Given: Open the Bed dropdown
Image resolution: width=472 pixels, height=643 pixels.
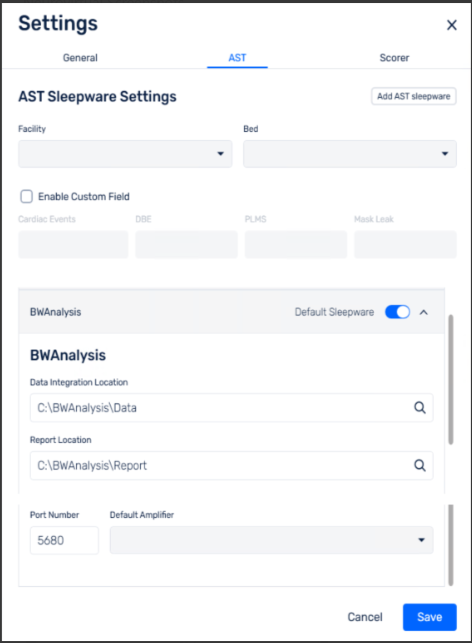Looking at the screenshot, I should 350,154.
